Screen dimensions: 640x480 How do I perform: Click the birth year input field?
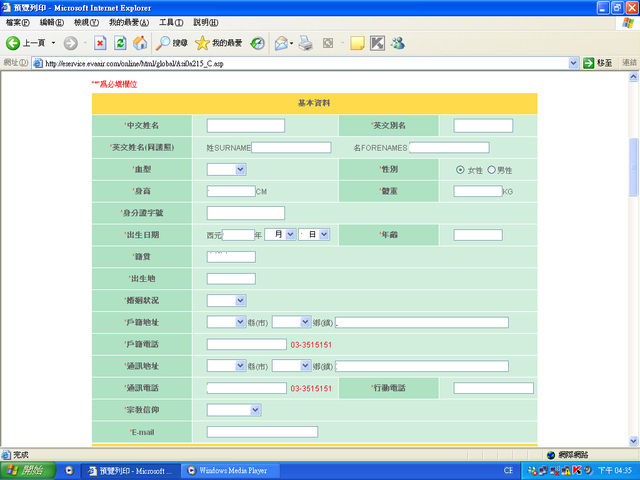tap(238, 235)
